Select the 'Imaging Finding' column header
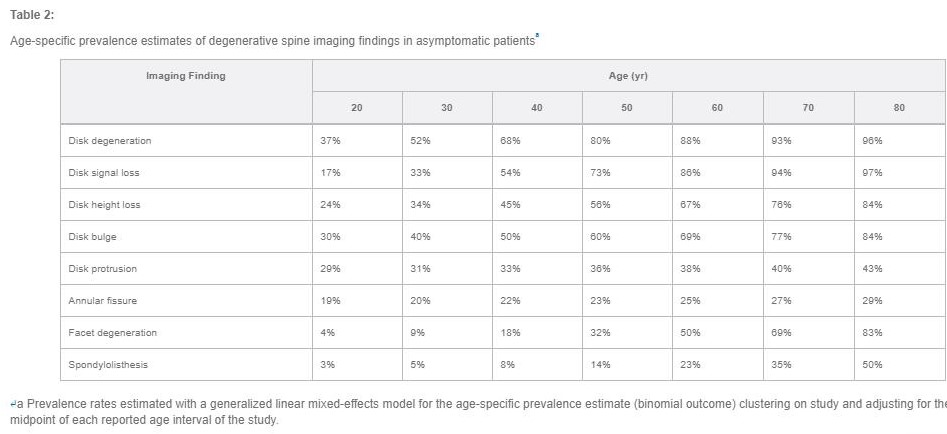Viewport: 947px width, 434px height. tap(186, 75)
